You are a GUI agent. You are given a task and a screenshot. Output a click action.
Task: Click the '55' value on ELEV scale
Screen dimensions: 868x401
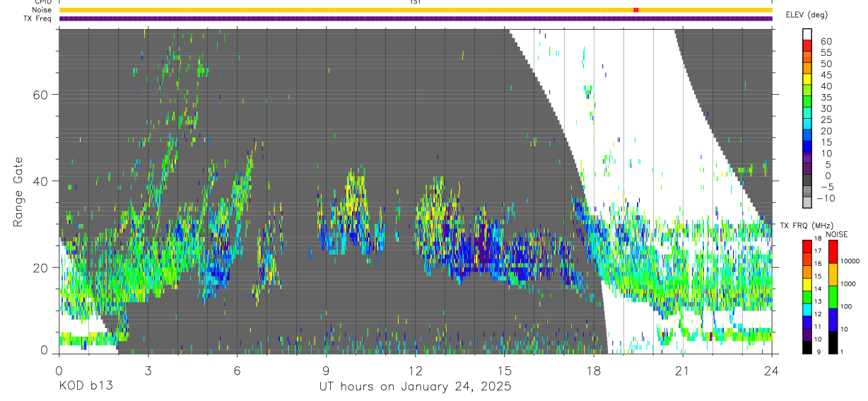[826, 52]
